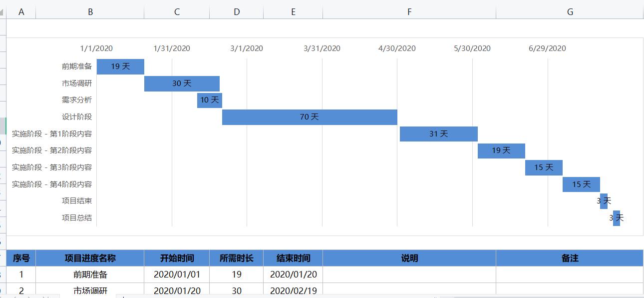644x298 pixels.
Task: Select the 70 天 设计阶段 bar
Action: (x=310, y=117)
